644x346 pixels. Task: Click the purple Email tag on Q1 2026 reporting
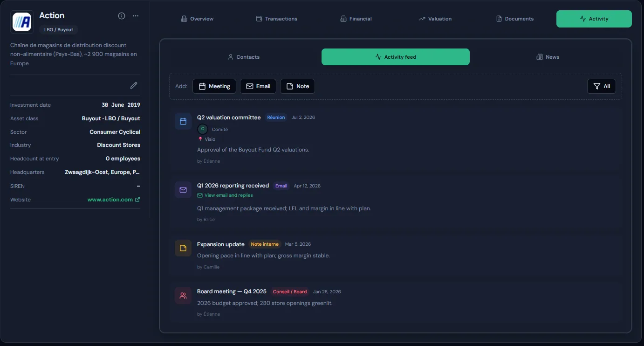click(281, 186)
